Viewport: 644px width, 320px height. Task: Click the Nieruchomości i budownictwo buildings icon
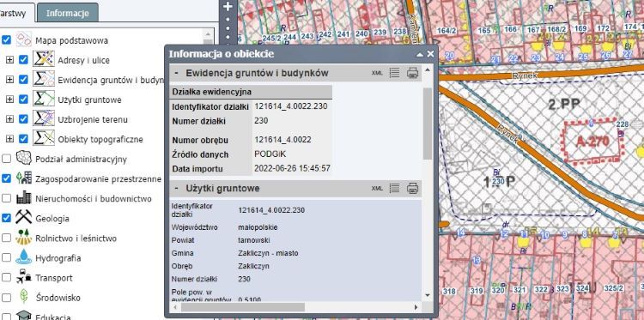[x=24, y=197]
